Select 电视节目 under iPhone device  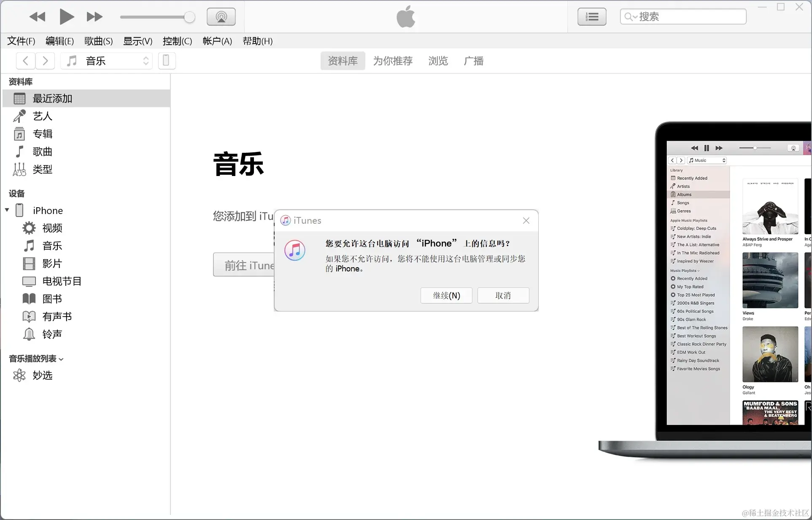[62, 281]
